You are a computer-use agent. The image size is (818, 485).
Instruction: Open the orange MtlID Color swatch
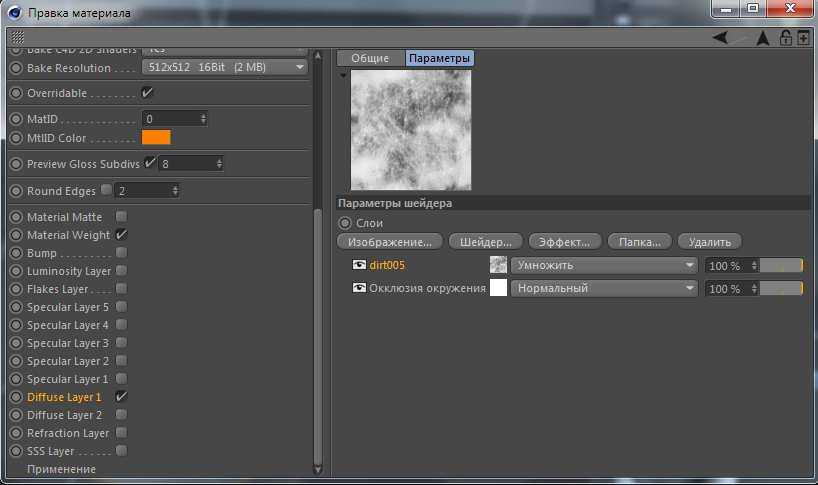click(156, 138)
